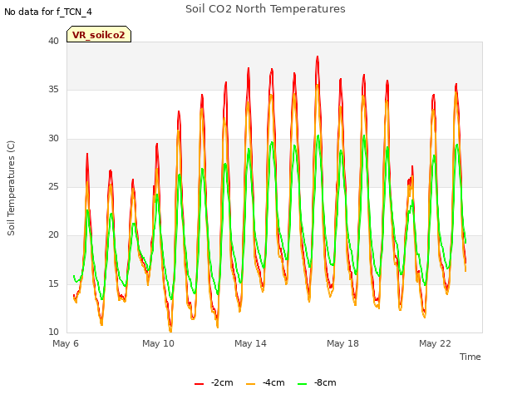
Task: Click the 25 y-axis tick label
Action: click(53, 186)
